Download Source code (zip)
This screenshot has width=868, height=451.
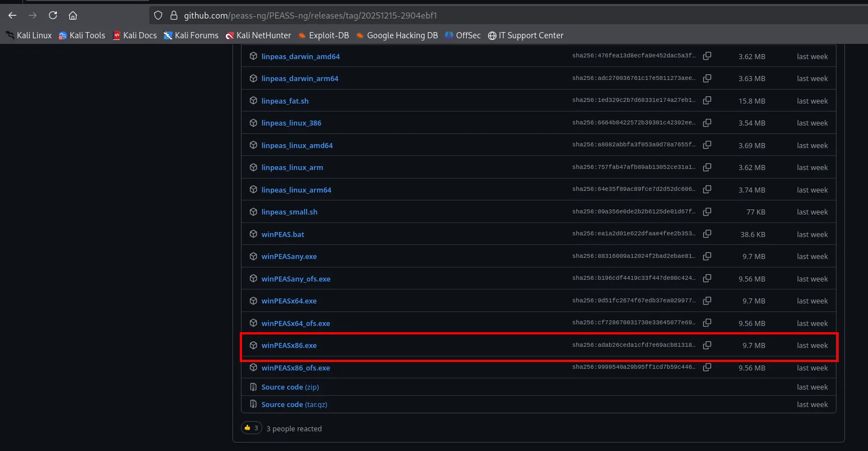pos(290,387)
